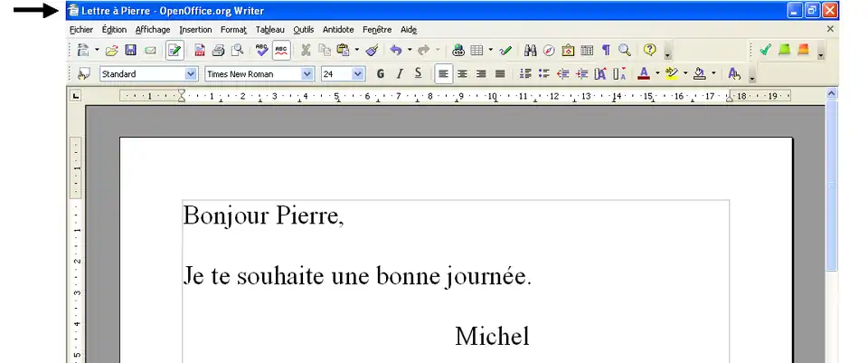
Task: Print the document with the printer icon
Action: (218, 51)
